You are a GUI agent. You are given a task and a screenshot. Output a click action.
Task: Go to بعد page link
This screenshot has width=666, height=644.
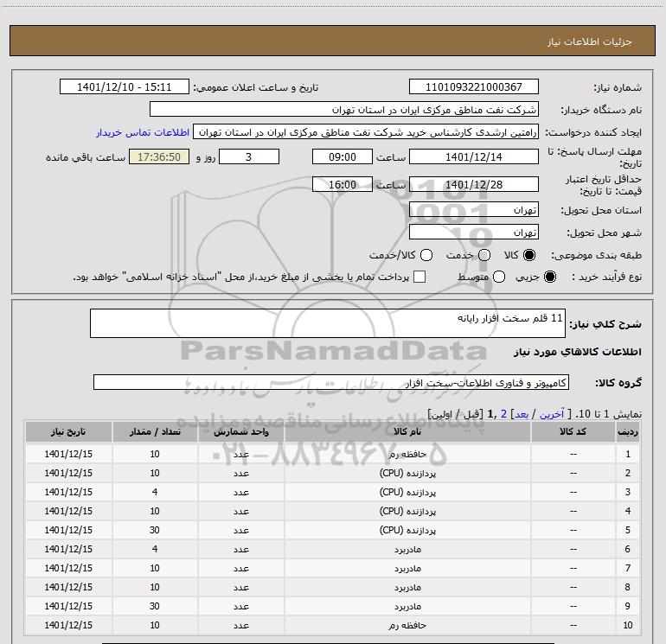[x=522, y=414]
